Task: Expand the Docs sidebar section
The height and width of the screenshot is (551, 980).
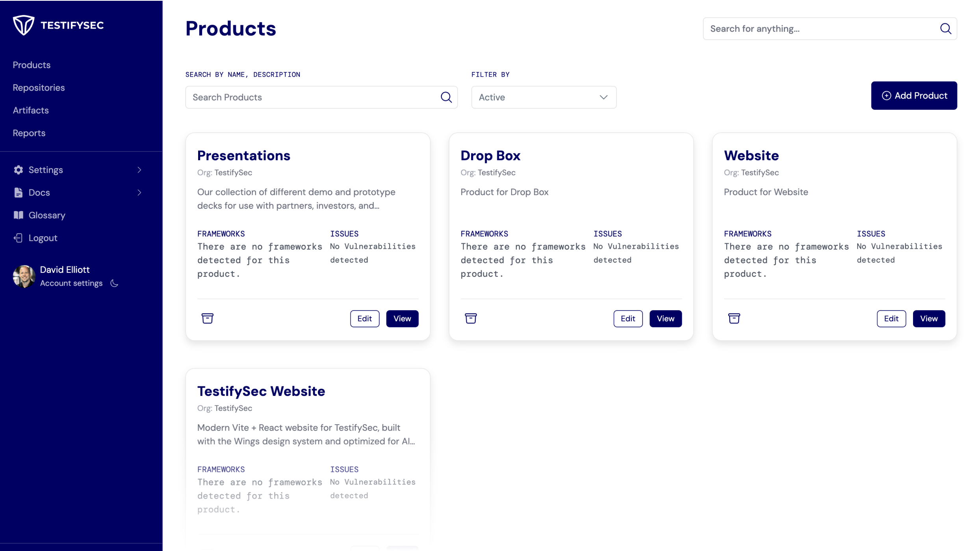Action: point(139,192)
